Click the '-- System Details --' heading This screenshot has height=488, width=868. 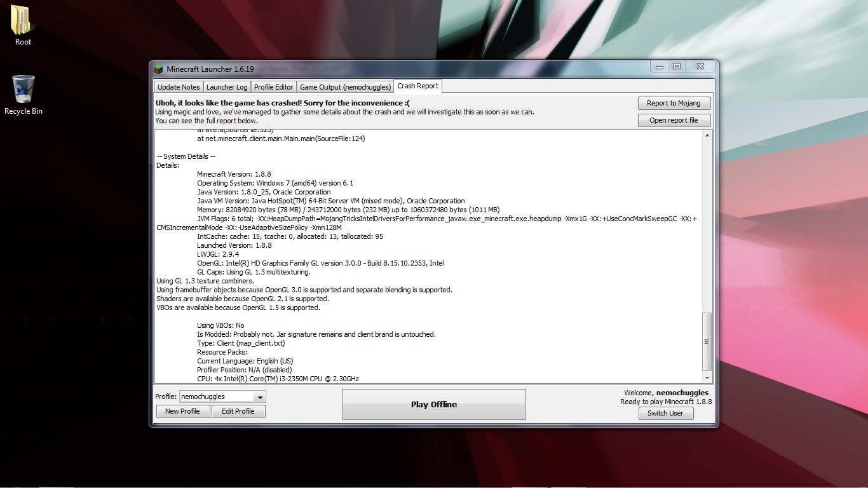coord(186,156)
